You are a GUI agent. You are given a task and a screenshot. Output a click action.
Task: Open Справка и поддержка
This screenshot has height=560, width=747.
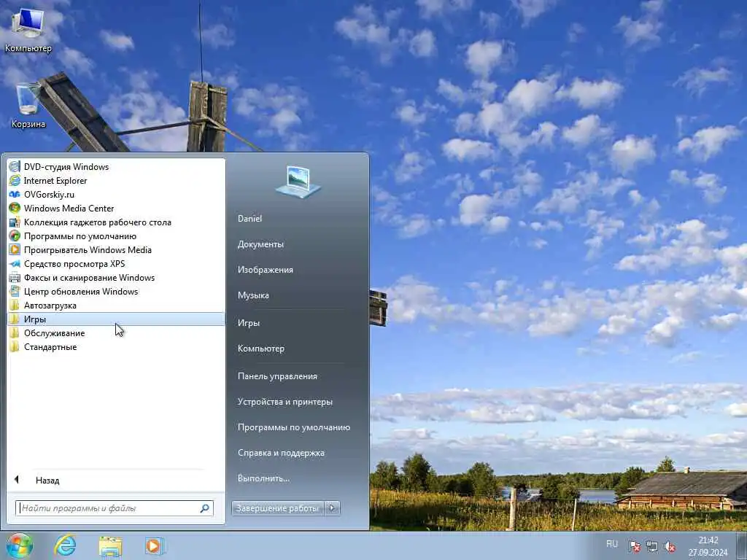[281, 453]
